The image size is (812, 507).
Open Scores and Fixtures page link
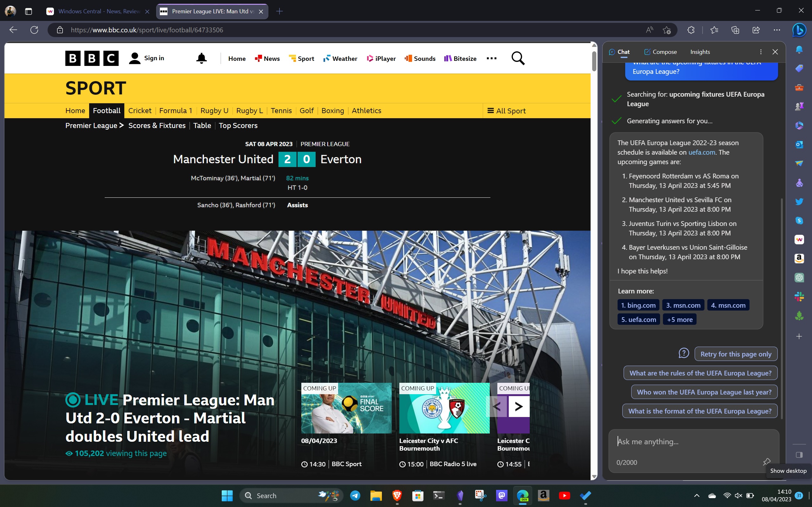coord(157,125)
